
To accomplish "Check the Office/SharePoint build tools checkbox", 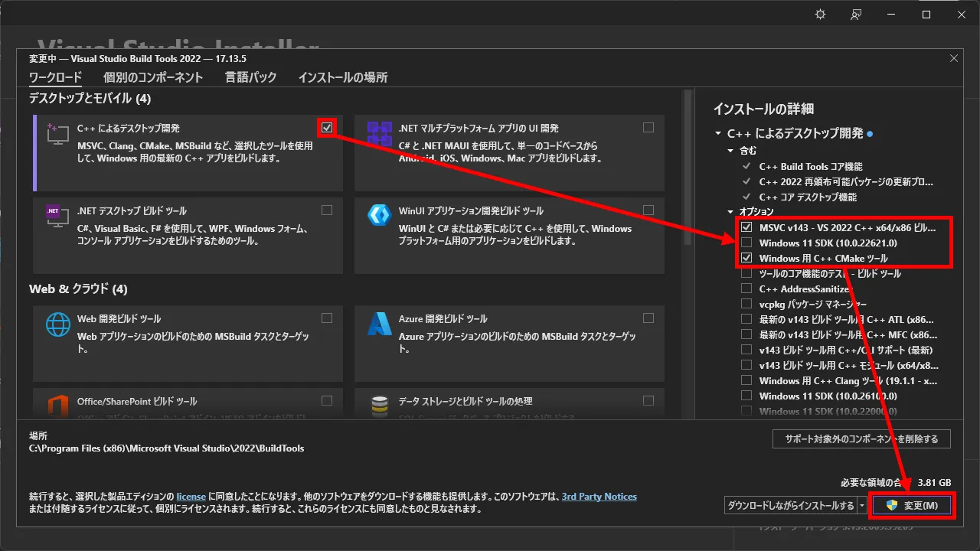I will point(327,400).
